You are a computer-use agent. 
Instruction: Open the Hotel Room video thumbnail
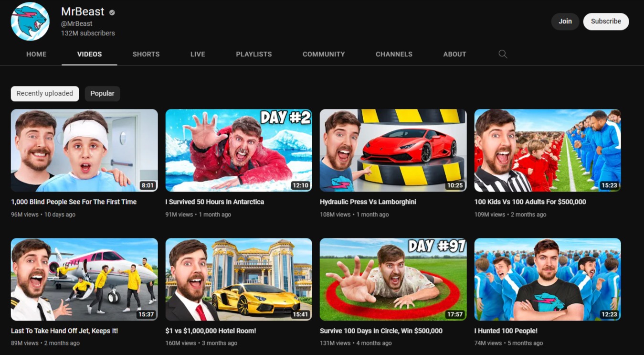pos(239,280)
